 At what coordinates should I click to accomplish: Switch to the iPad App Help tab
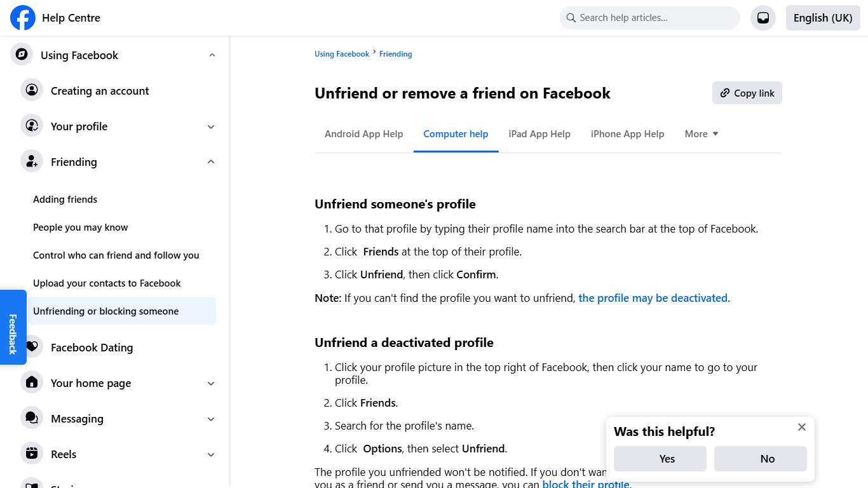coord(539,134)
